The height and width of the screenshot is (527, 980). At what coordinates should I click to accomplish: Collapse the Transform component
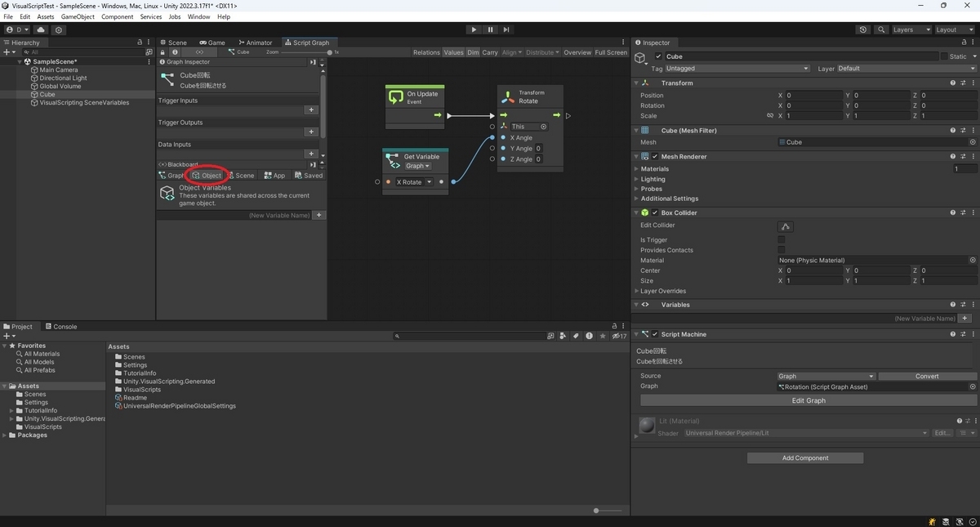(x=637, y=83)
